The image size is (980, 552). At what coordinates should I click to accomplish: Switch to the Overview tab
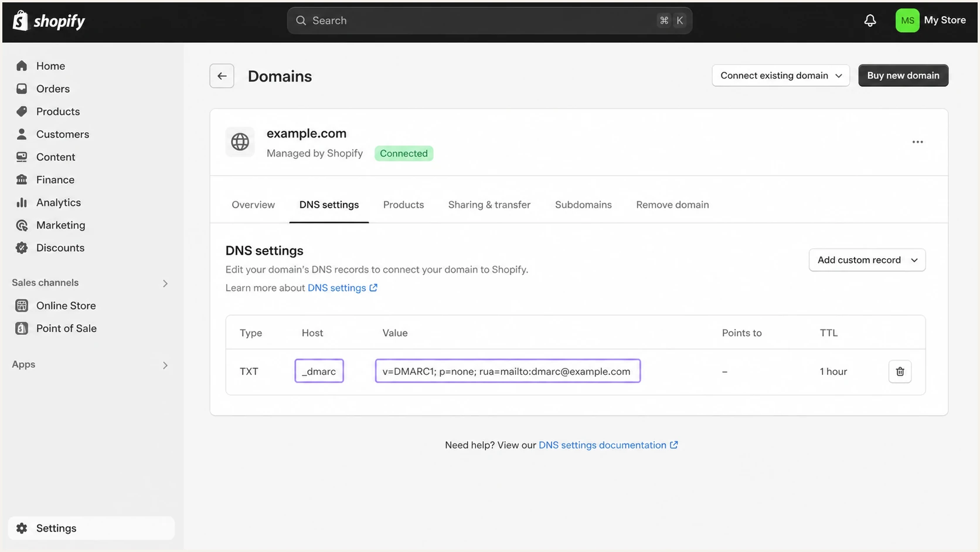click(253, 205)
